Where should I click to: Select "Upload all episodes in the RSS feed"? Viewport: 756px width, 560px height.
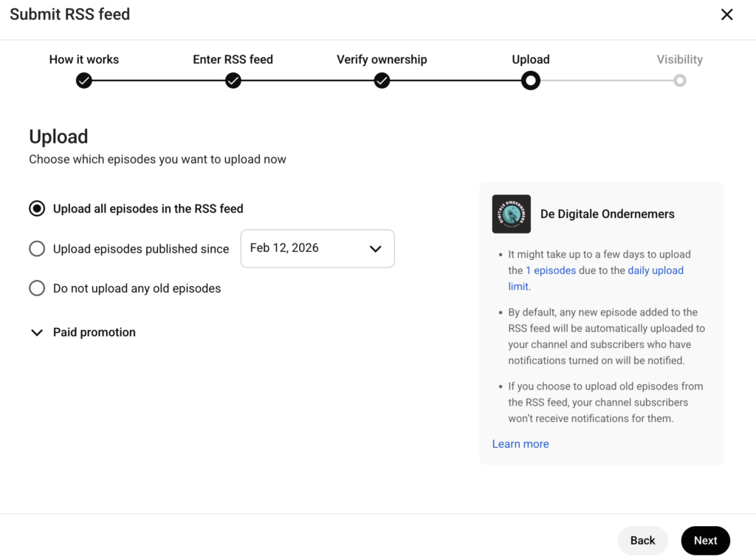[x=37, y=208]
